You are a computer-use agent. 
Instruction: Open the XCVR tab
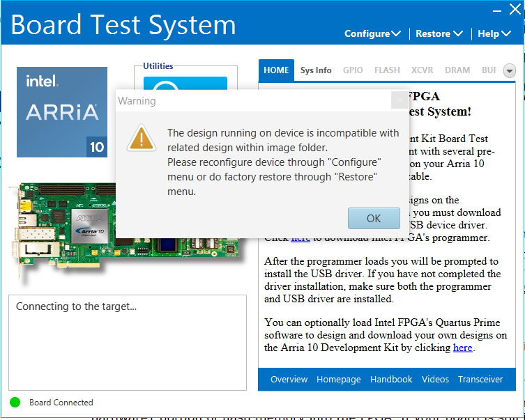coord(422,70)
